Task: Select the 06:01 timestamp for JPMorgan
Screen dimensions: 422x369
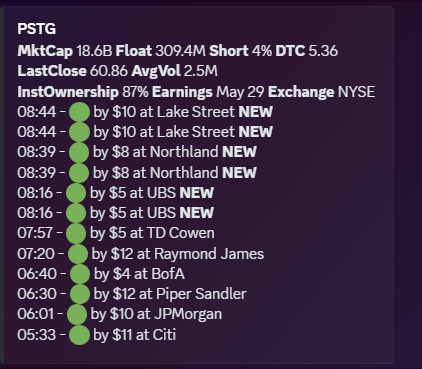Action: [36, 314]
